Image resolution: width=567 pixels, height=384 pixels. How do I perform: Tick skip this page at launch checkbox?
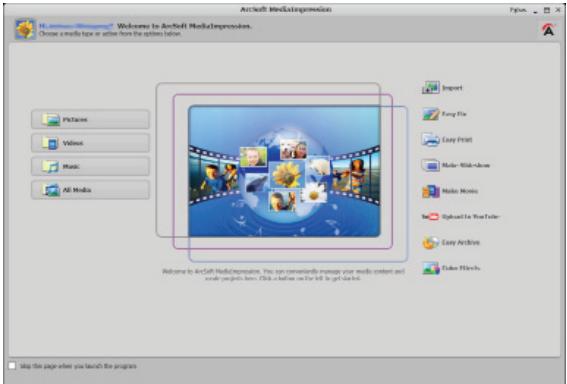click(x=12, y=366)
